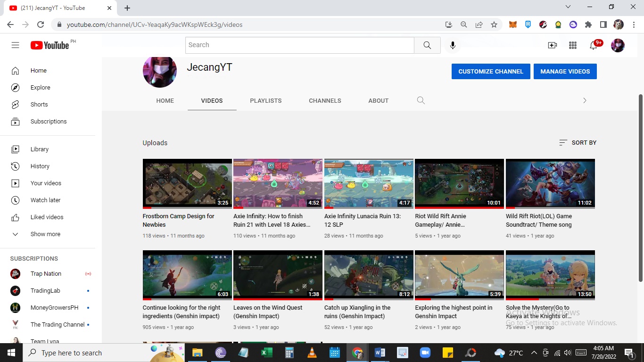The width and height of the screenshot is (644, 362).
Task: Open Excel from the taskbar
Action: pos(266,353)
